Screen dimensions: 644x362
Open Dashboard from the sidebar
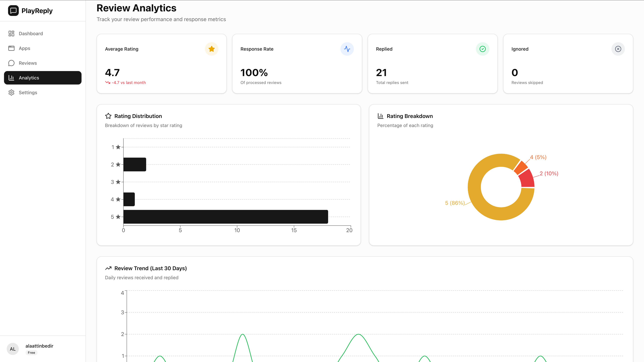(x=31, y=34)
